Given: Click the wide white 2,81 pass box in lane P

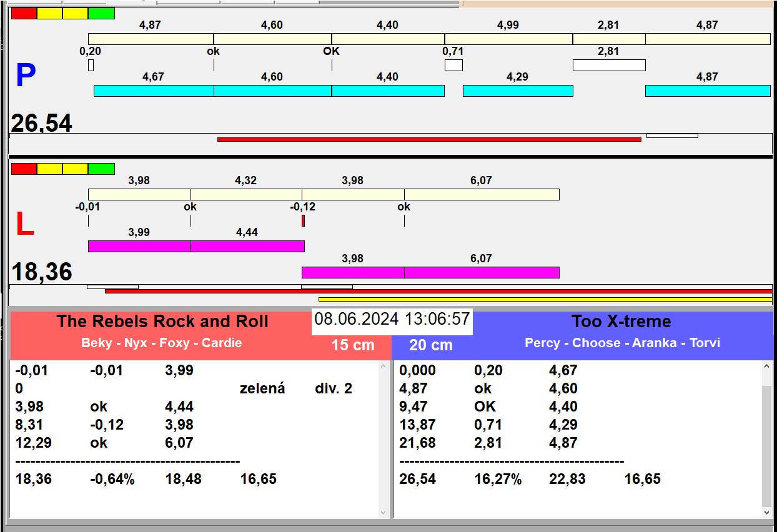Looking at the screenshot, I should coord(609,65).
